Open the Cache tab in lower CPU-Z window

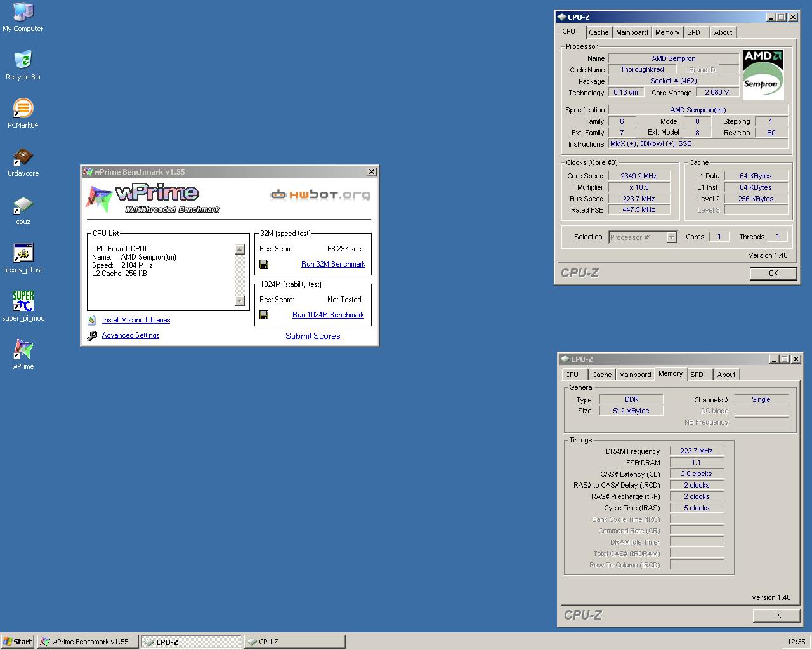pyautogui.click(x=601, y=375)
